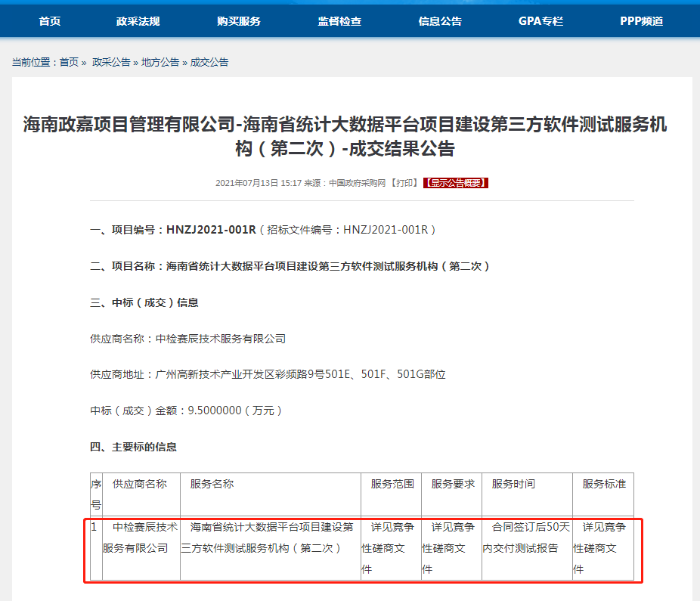This screenshot has width=700, height=601.
Task: Click the 详见竞争性磋商文件 cell under 服务范围
Action: click(391, 549)
